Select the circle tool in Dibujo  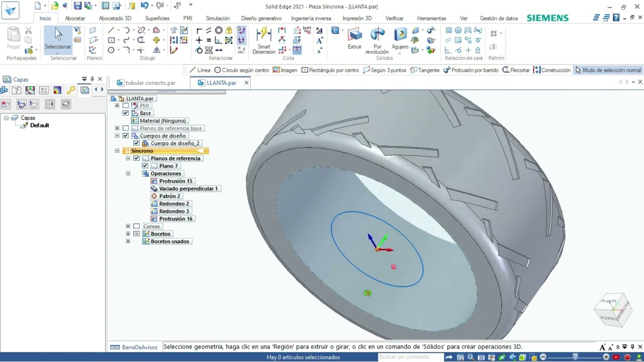tap(111, 50)
